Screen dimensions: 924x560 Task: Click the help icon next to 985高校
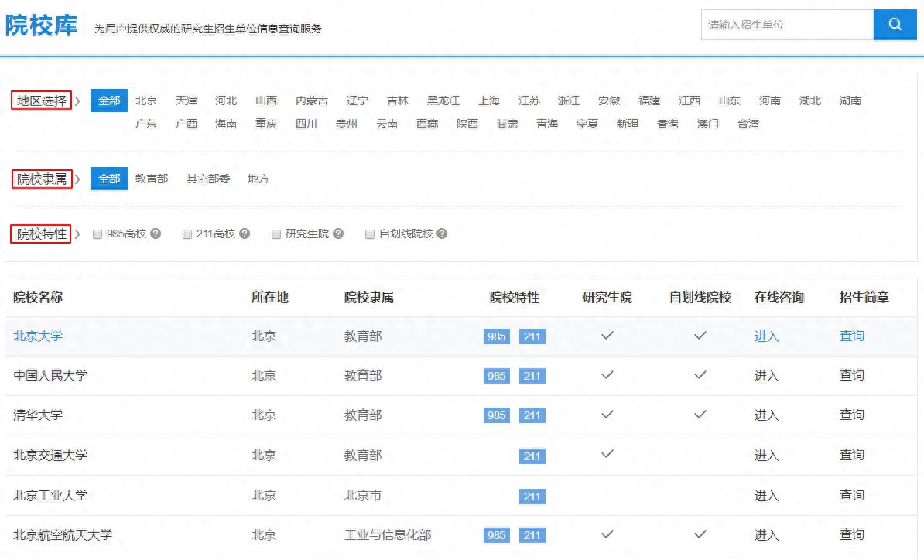tap(156, 234)
